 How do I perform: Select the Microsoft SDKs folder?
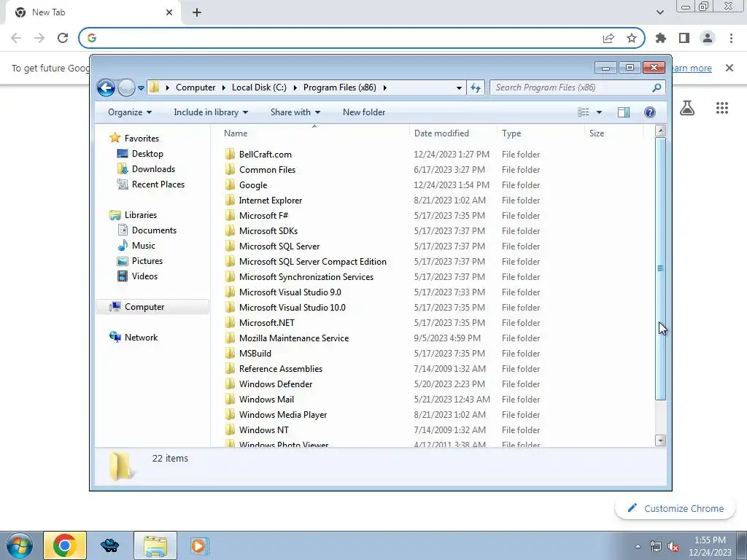click(x=268, y=231)
